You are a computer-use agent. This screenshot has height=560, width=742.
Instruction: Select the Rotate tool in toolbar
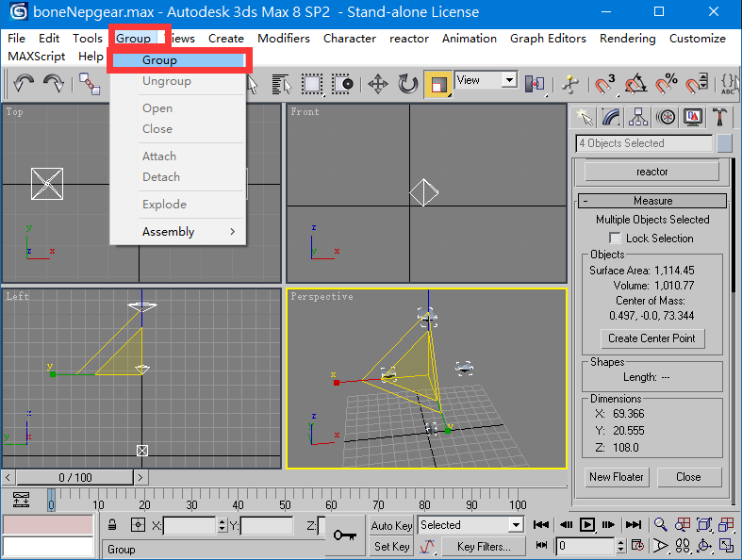(408, 84)
